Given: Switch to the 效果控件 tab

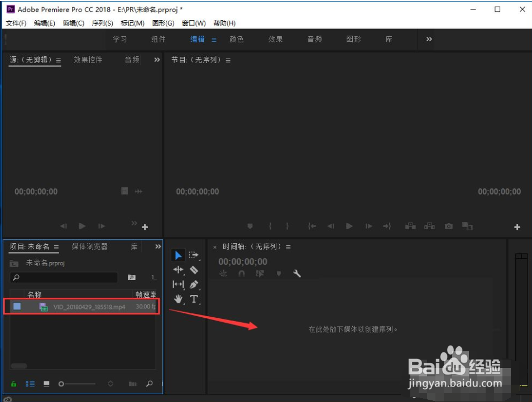Looking at the screenshot, I should pos(88,60).
